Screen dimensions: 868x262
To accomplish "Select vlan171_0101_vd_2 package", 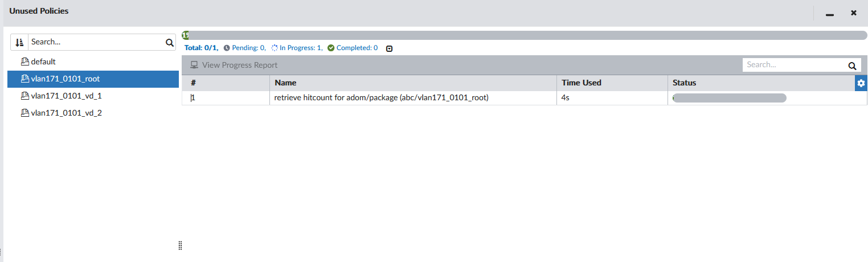I will tap(93, 113).
